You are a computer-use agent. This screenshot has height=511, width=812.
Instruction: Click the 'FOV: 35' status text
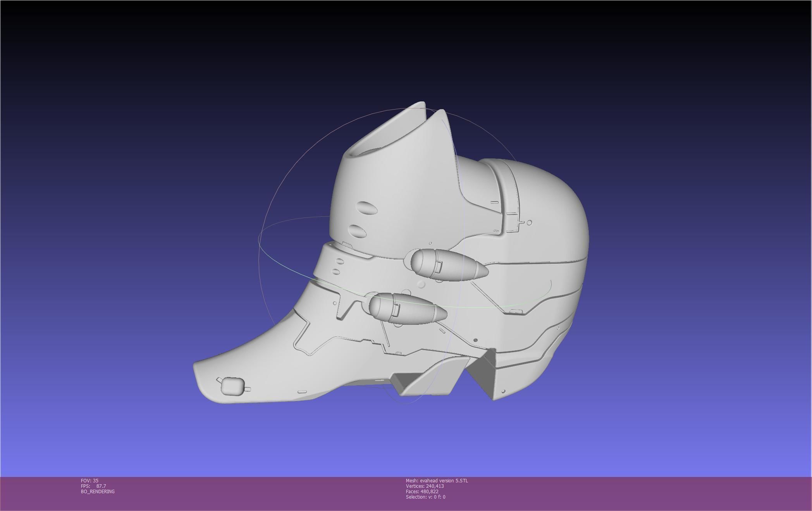89,480
